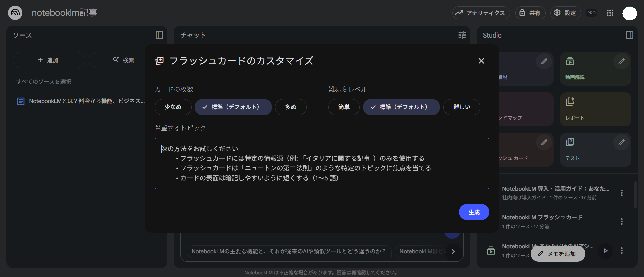Set difficulty to 標準 default

click(401, 107)
